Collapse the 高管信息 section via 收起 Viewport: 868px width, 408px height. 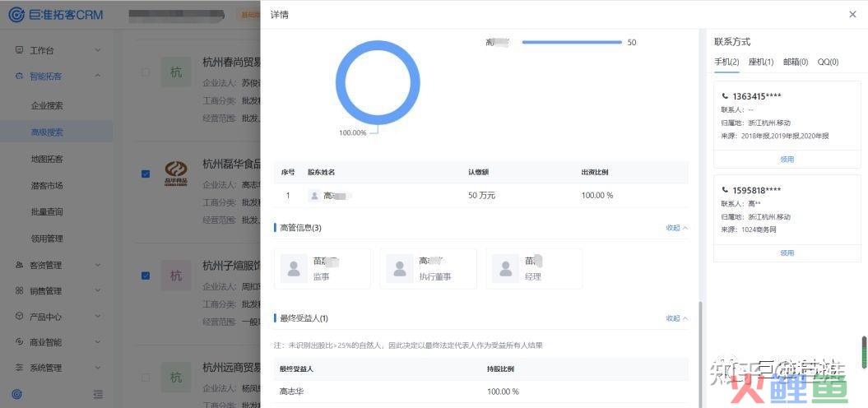[x=676, y=228]
